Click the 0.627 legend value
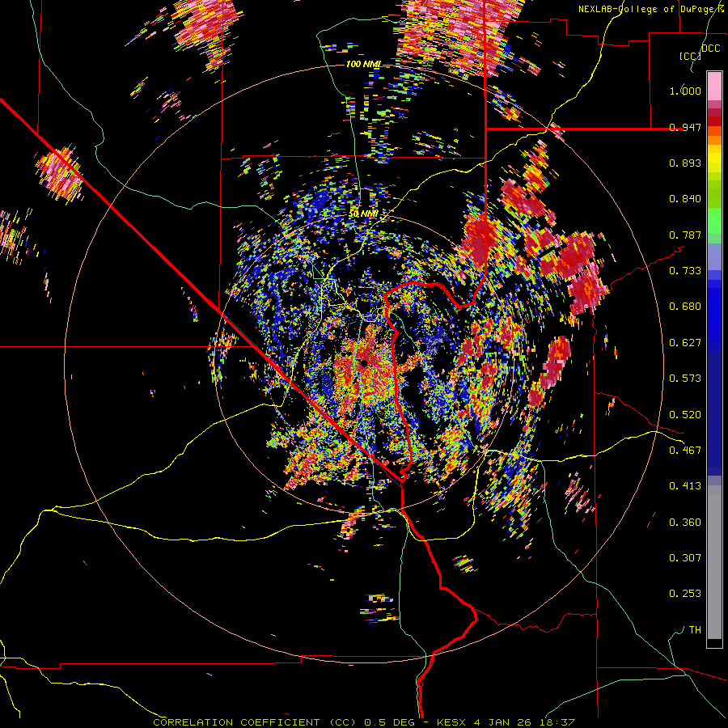The width and height of the screenshot is (728, 728). pyautogui.click(x=685, y=343)
